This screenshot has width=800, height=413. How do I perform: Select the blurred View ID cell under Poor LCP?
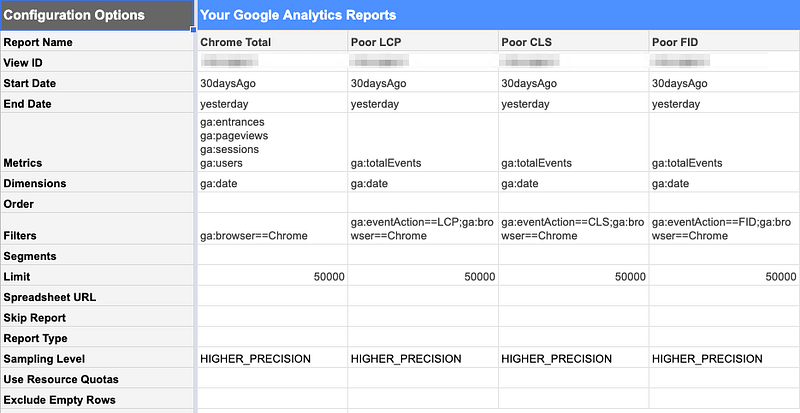click(x=422, y=62)
